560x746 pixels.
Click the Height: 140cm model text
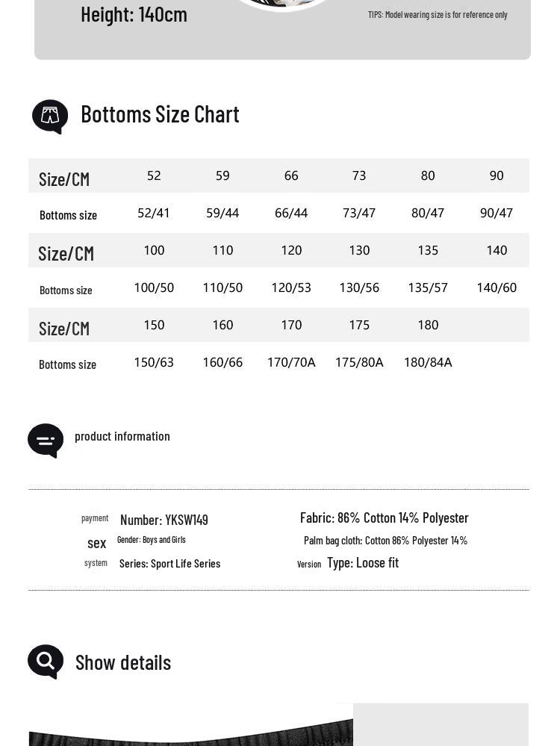[134, 14]
